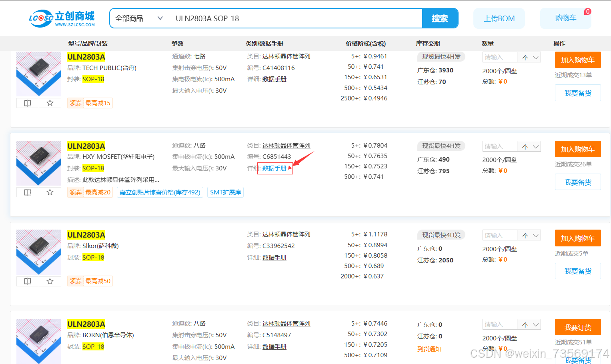Open 达林顿晶体管阵列 category for C5148497
611x364 pixels.
click(x=286, y=324)
